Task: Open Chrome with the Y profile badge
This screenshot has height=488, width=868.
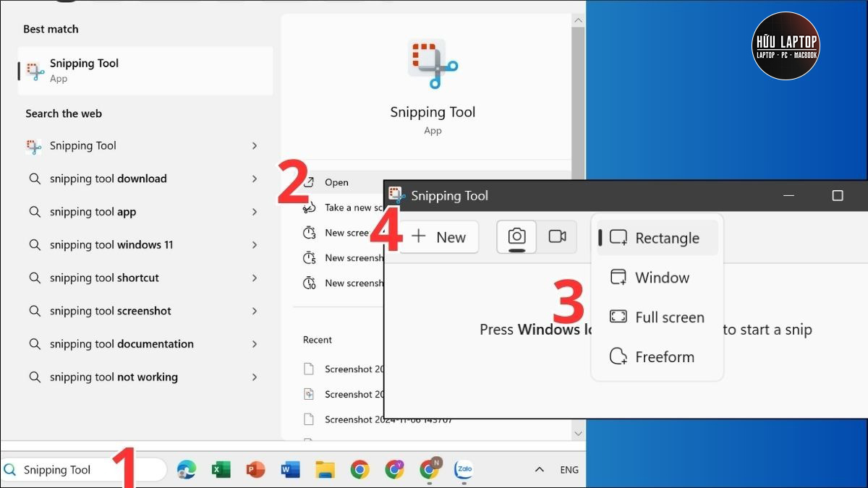Action: click(394, 470)
